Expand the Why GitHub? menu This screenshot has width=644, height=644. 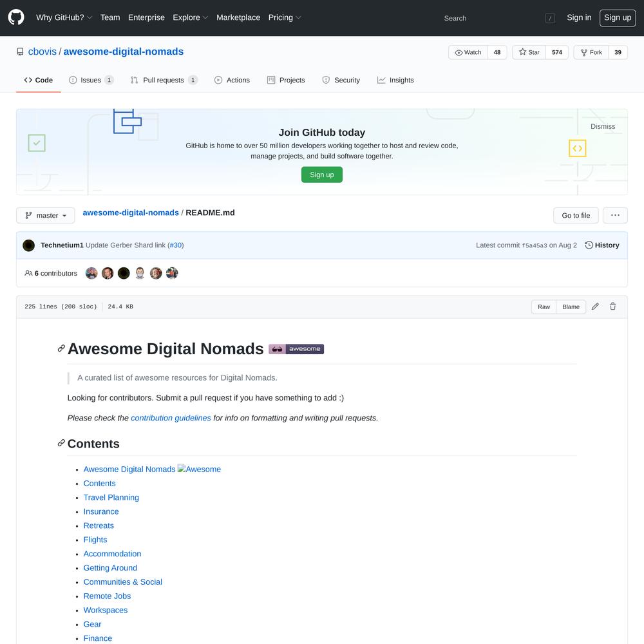coord(64,17)
